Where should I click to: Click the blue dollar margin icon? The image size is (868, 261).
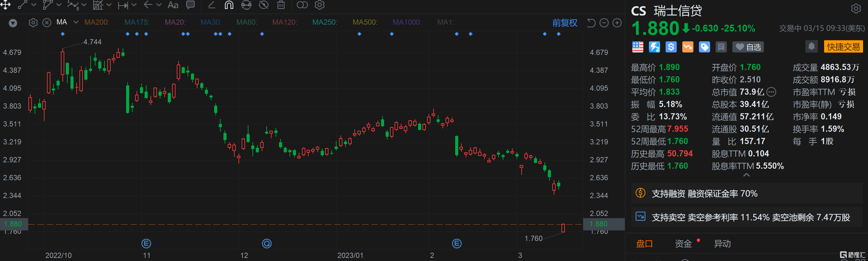671,47
